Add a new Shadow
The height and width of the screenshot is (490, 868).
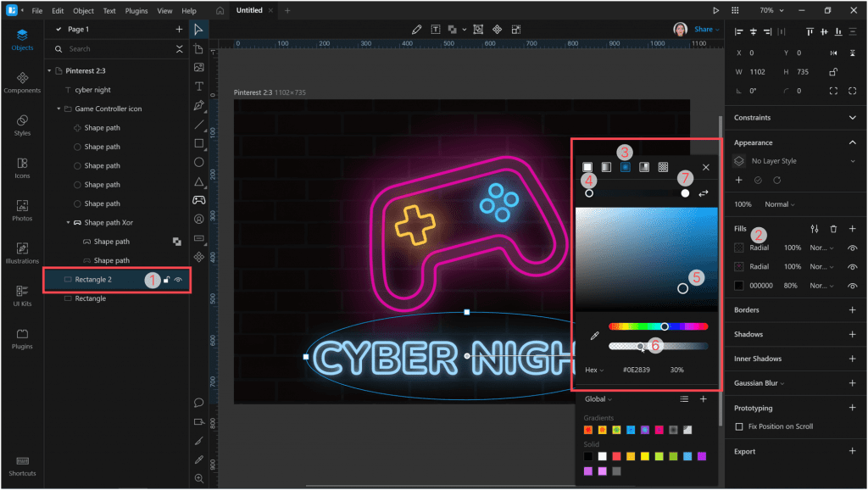point(853,334)
